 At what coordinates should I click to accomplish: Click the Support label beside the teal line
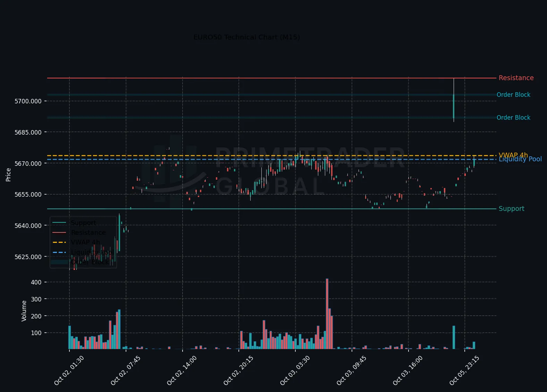511,208
